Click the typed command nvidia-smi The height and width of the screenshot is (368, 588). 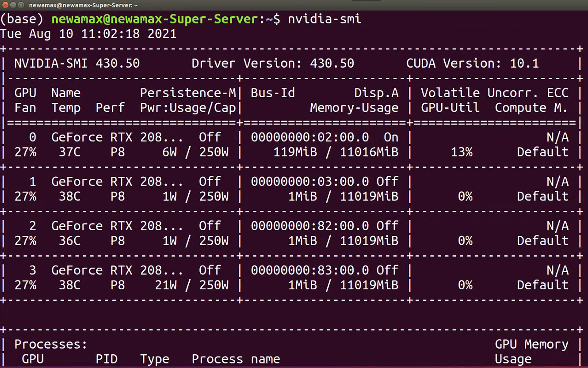[x=325, y=19]
